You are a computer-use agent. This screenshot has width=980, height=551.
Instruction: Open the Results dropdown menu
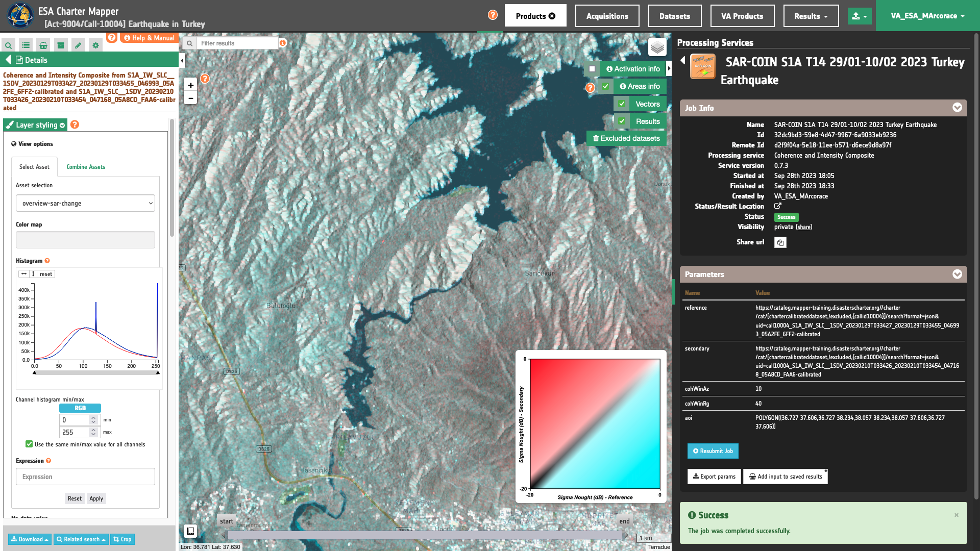[x=811, y=16]
